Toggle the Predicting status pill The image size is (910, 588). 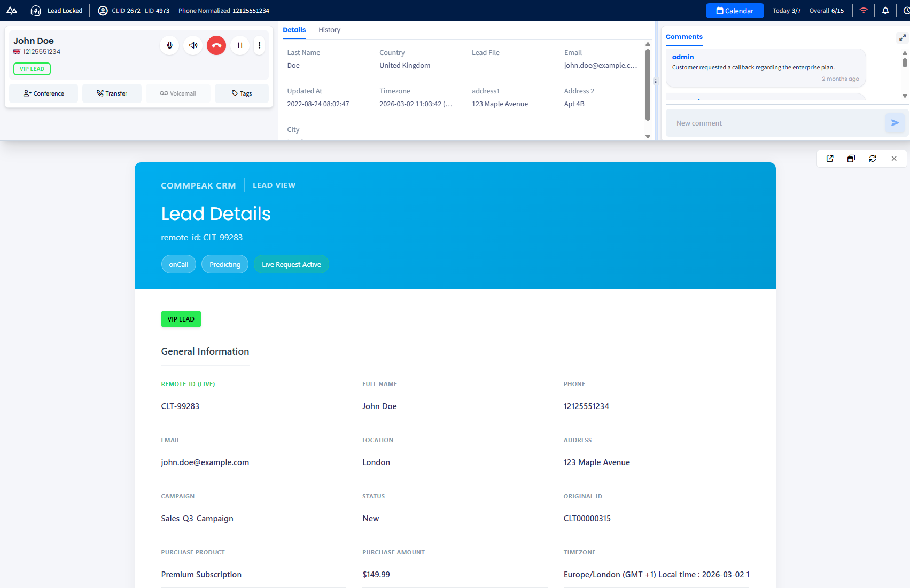coord(224,264)
